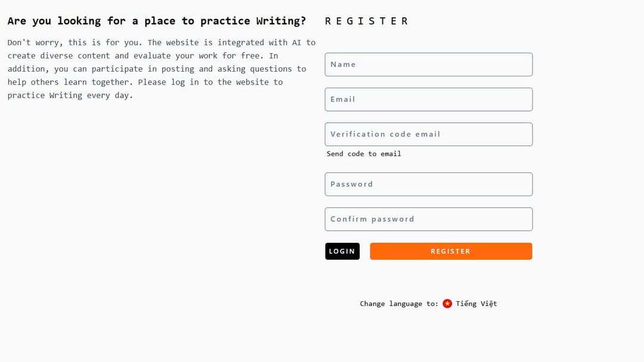The image size is (644, 362).
Task: Click the REGISTER page heading
Action: pyautogui.click(x=367, y=20)
